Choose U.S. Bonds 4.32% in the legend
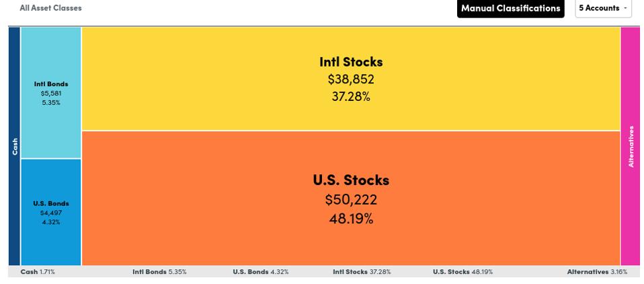This screenshot has width=644, height=284. [x=260, y=272]
